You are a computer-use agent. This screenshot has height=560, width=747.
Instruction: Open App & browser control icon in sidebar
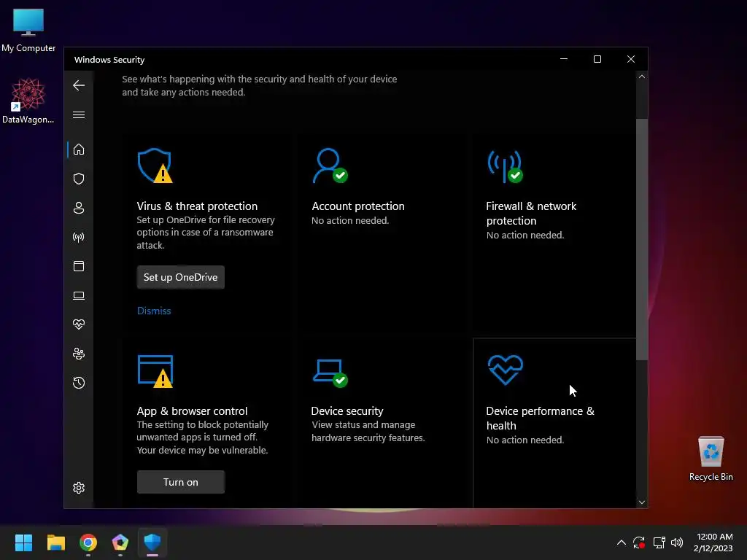pos(79,266)
